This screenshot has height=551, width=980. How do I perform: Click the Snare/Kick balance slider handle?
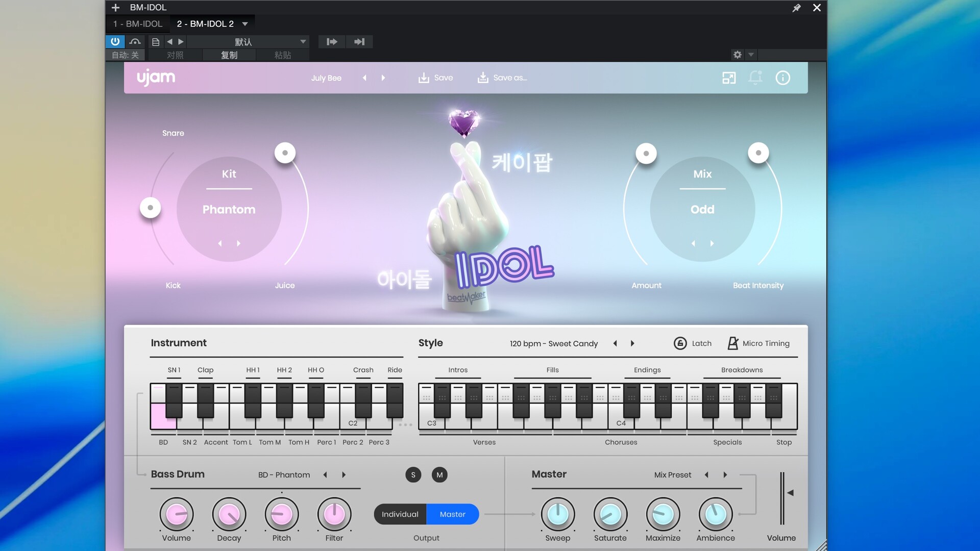coord(150,208)
